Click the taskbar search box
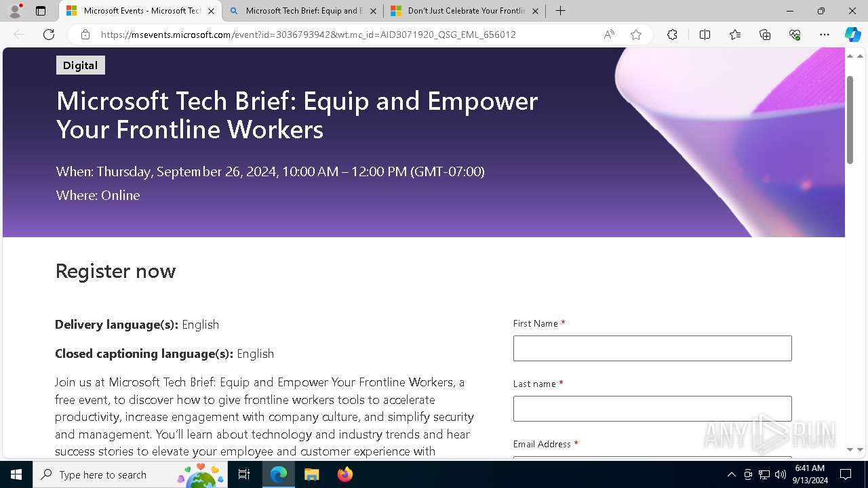The width and height of the screenshot is (868, 488). click(131, 474)
